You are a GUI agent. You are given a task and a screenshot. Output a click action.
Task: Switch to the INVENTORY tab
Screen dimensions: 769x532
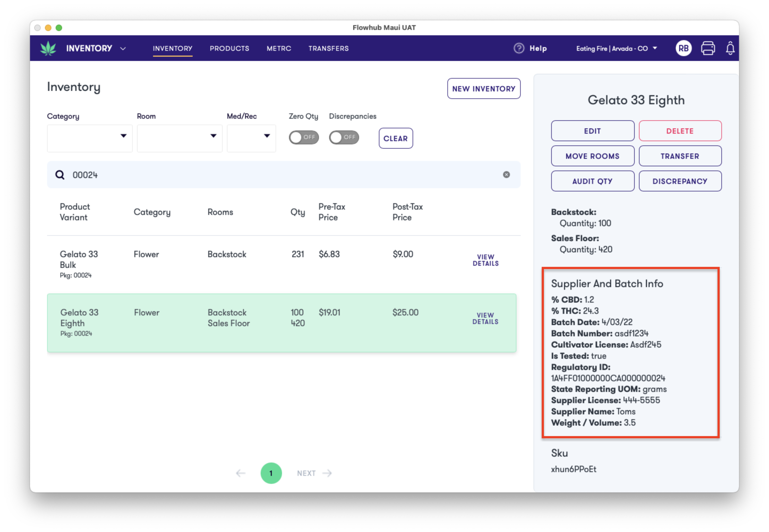pyautogui.click(x=173, y=49)
